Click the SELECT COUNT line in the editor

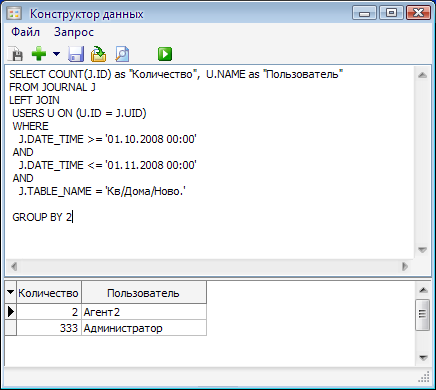coord(176,74)
